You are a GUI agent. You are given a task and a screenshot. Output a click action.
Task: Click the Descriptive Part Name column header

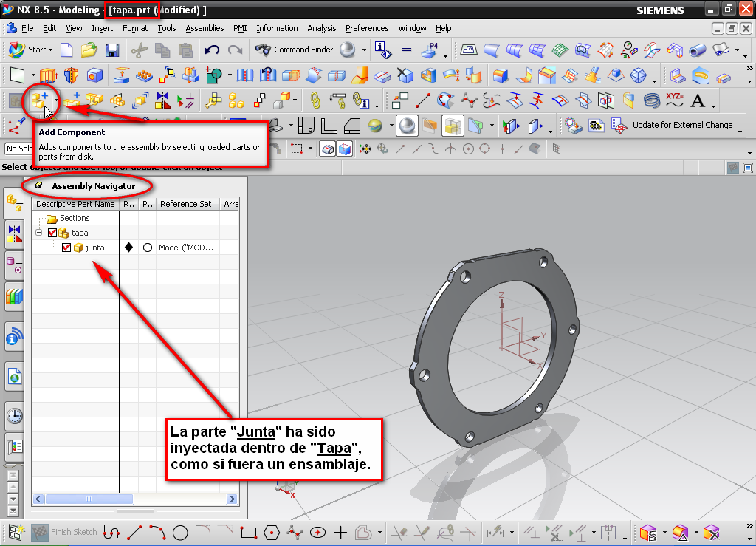75,204
